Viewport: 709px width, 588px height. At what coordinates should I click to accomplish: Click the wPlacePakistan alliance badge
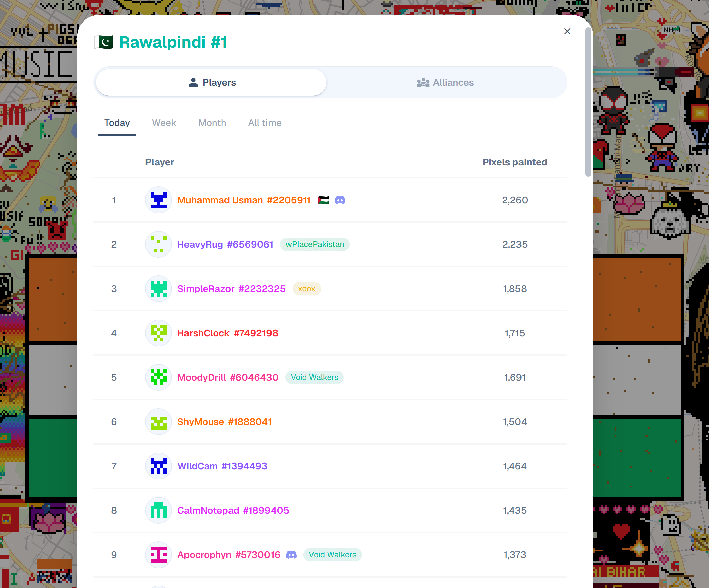(x=315, y=244)
